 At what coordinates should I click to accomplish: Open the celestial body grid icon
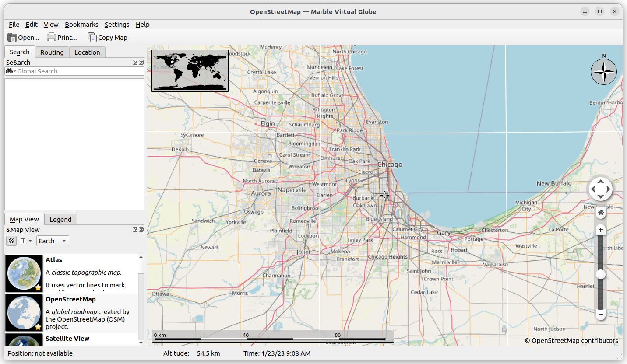coord(23,241)
